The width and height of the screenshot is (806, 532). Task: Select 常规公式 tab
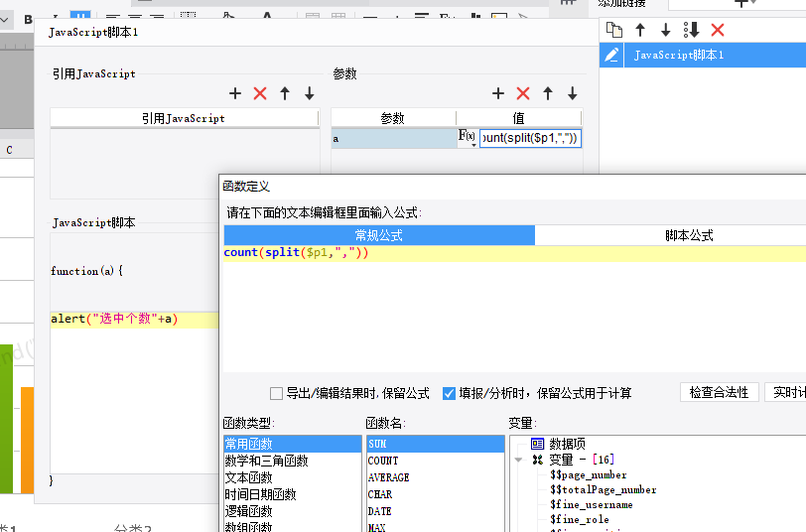click(379, 235)
